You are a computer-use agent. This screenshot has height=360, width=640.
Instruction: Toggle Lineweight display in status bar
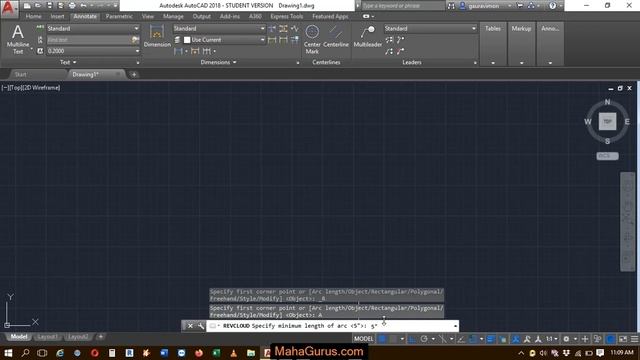point(491,339)
